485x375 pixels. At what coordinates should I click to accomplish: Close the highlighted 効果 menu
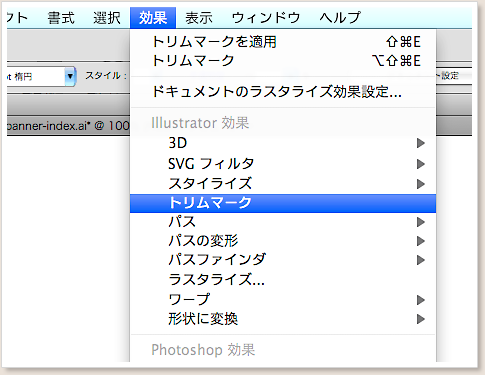(153, 18)
